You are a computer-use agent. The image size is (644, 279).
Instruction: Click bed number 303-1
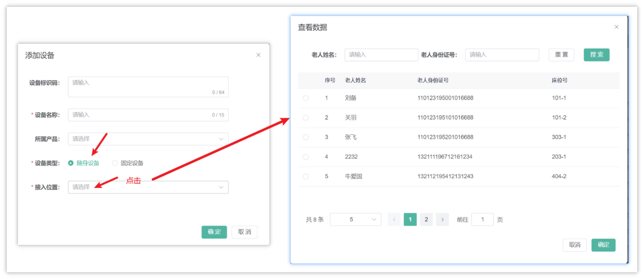[x=559, y=137]
